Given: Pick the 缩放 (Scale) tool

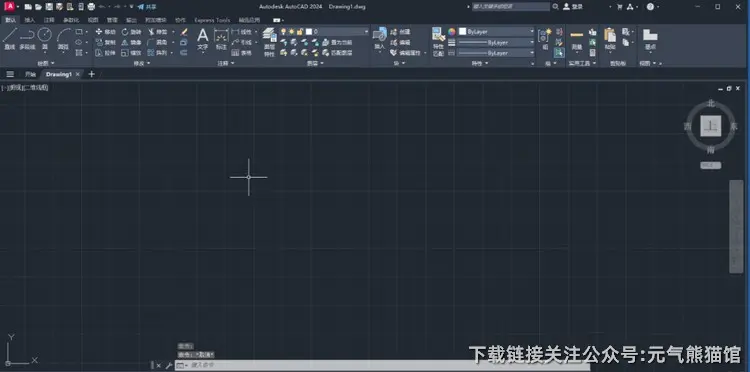Looking at the screenshot, I should tap(132, 53).
